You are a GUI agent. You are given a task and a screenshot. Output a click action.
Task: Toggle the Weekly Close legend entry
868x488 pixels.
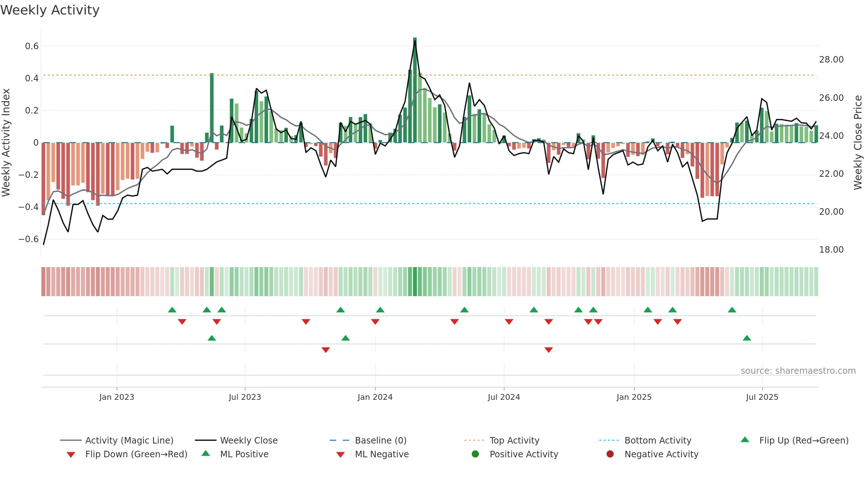(236, 440)
